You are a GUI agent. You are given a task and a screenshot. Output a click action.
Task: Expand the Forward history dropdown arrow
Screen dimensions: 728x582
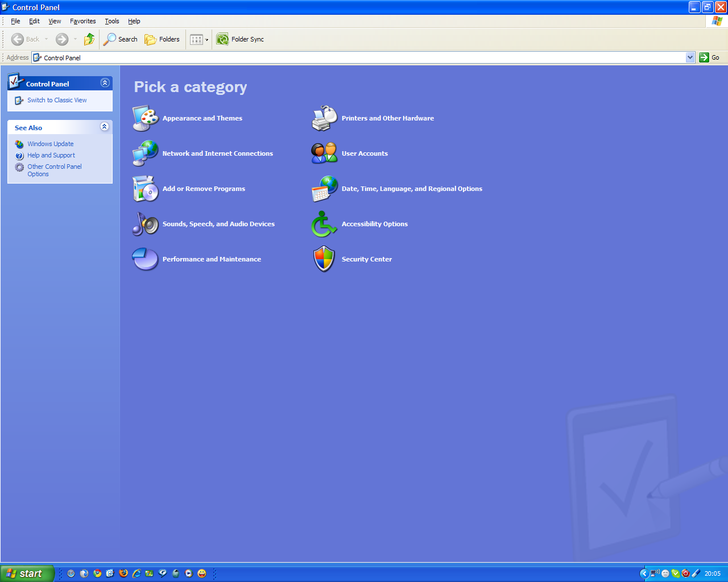point(75,39)
